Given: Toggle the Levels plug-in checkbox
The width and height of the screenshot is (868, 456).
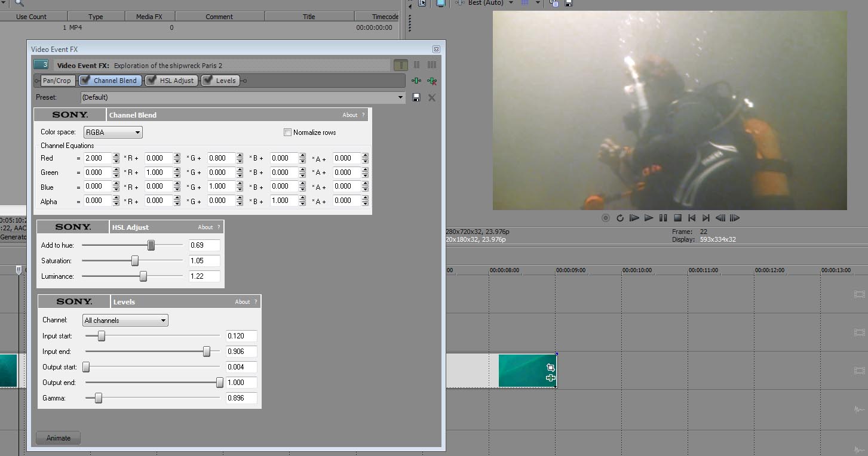Looking at the screenshot, I should tap(208, 81).
